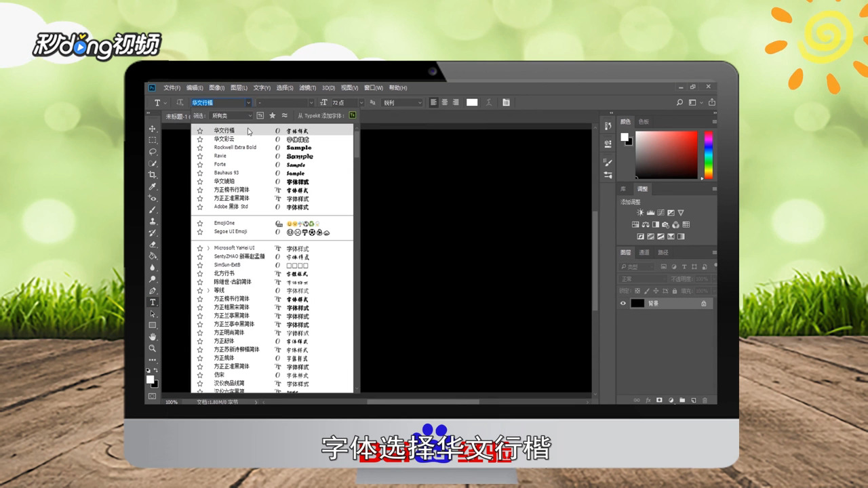The height and width of the screenshot is (488, 868).
Task: Select the Horizontal Type tool
Action: [x=153, y=302]
